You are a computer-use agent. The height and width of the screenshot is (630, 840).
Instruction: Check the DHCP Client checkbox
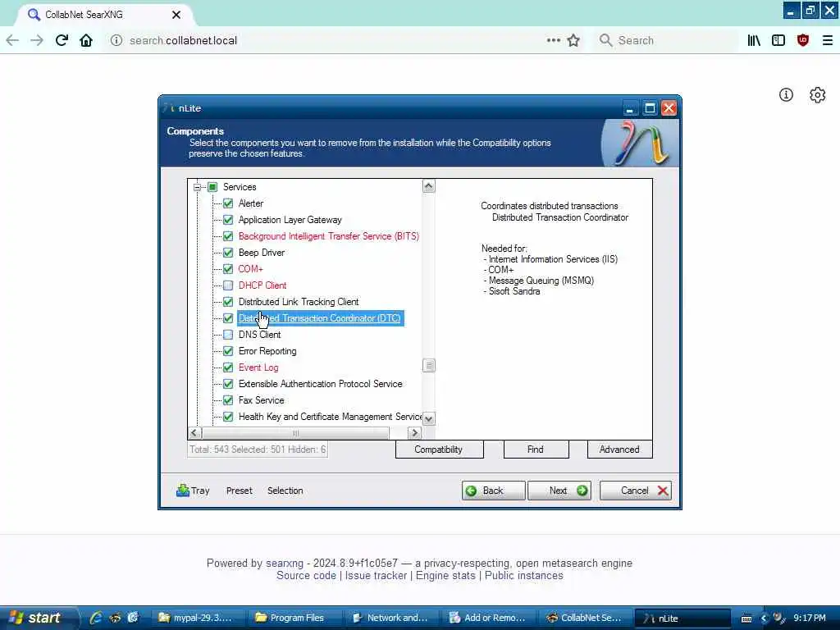click(228, 285)
